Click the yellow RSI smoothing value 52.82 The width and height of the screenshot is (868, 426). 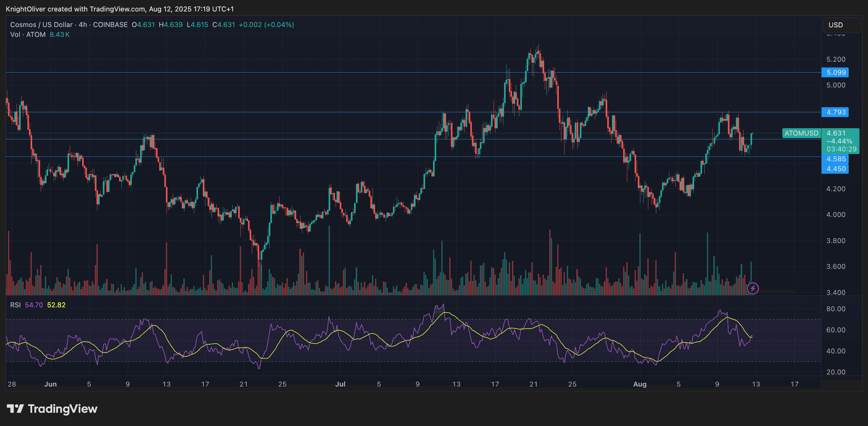coord(56,305)
